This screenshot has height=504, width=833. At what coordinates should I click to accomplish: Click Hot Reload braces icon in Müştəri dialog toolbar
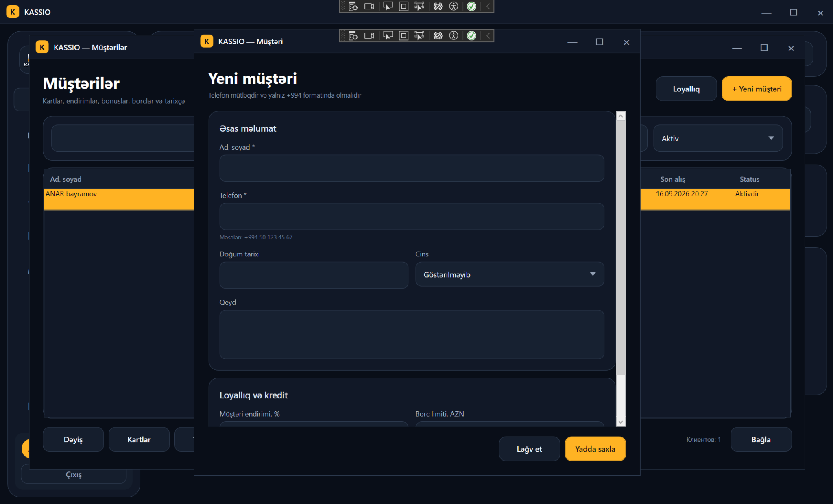pos(438,36)
